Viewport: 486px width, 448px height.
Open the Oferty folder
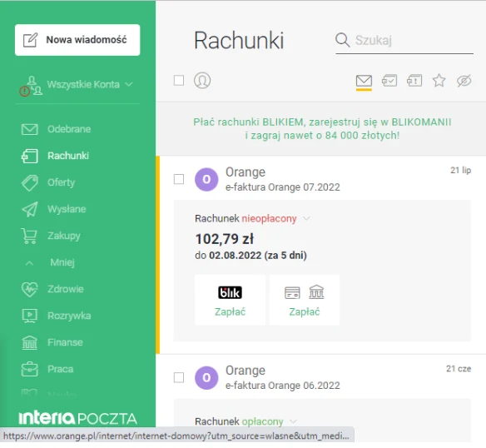[61, 182]
